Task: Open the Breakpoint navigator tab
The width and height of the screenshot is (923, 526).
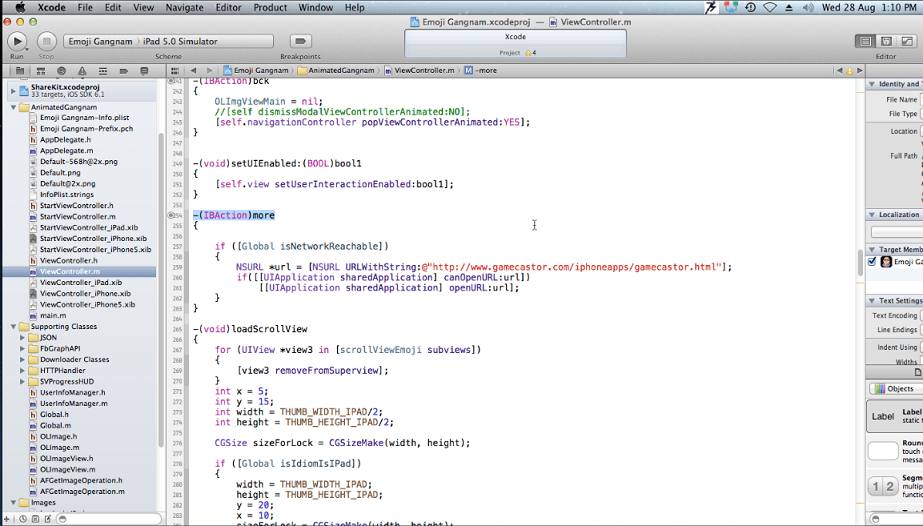Action: pos(123,71)
